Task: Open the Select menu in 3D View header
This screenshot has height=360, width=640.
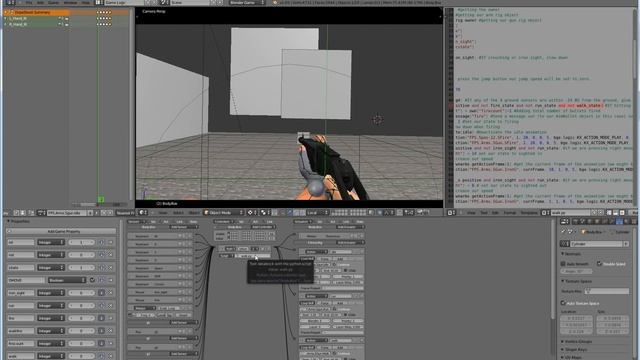Action: pyautogui.click(x=178, y=213)
